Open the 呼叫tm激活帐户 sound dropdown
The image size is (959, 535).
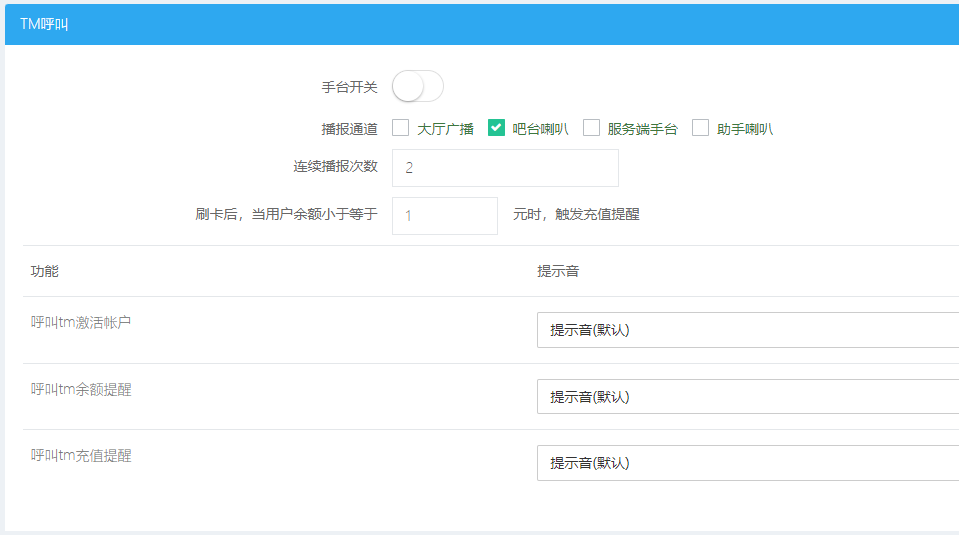tap(748, 330)
